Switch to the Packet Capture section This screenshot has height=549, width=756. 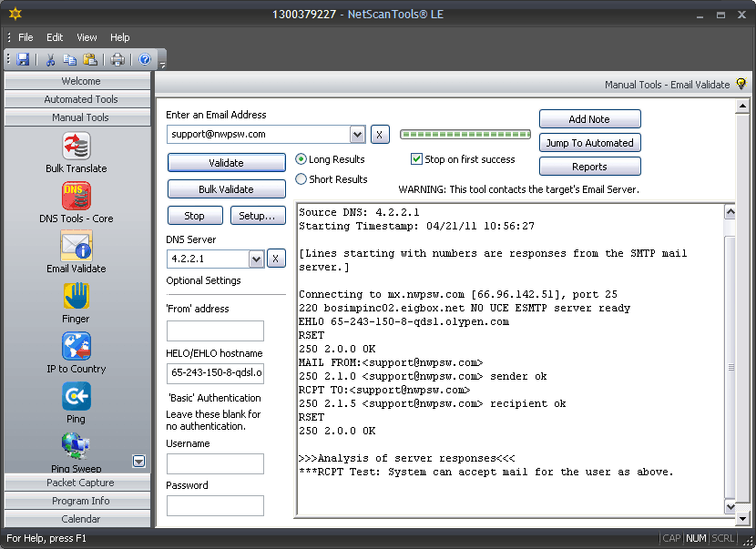77,483
